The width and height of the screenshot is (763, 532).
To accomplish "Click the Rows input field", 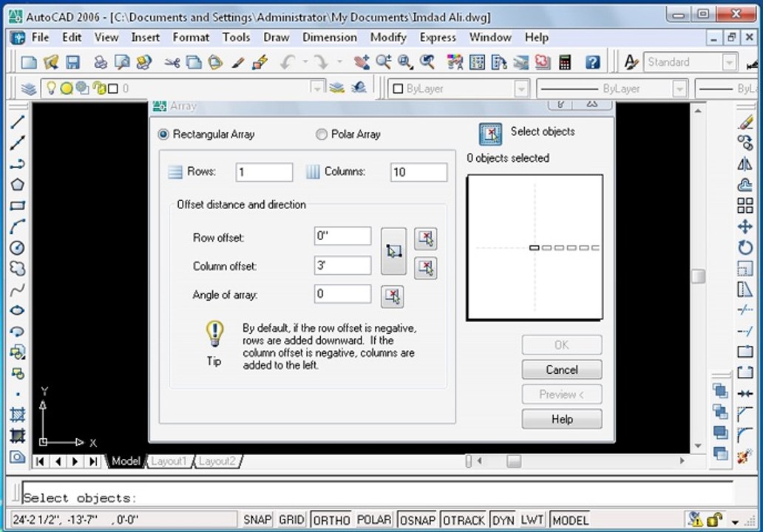I will (x=264, y=172).
